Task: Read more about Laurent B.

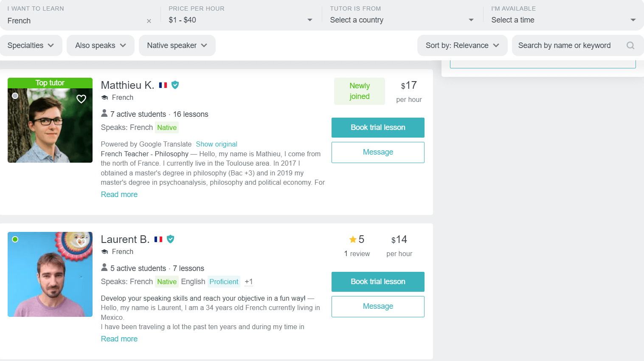Action: [119, 338]
